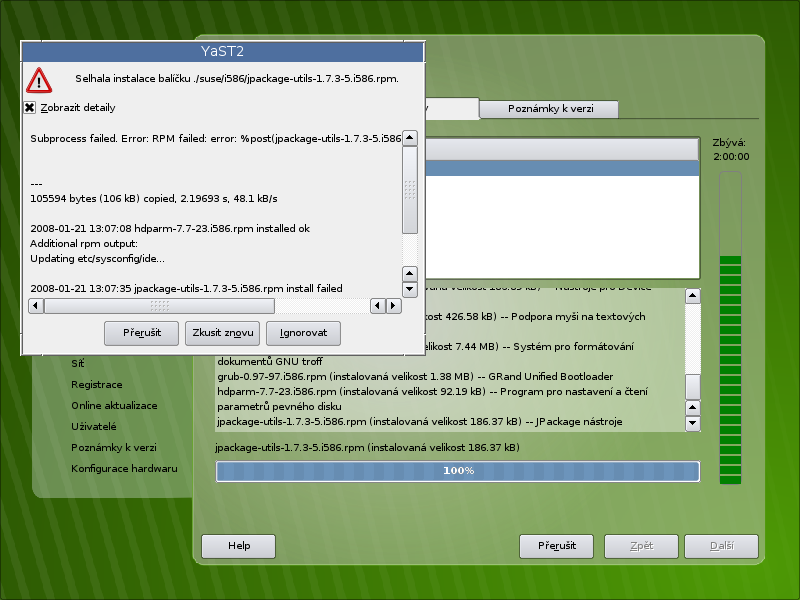
Task: Click the Zkusit znovu button
Action: coord(222,333)
